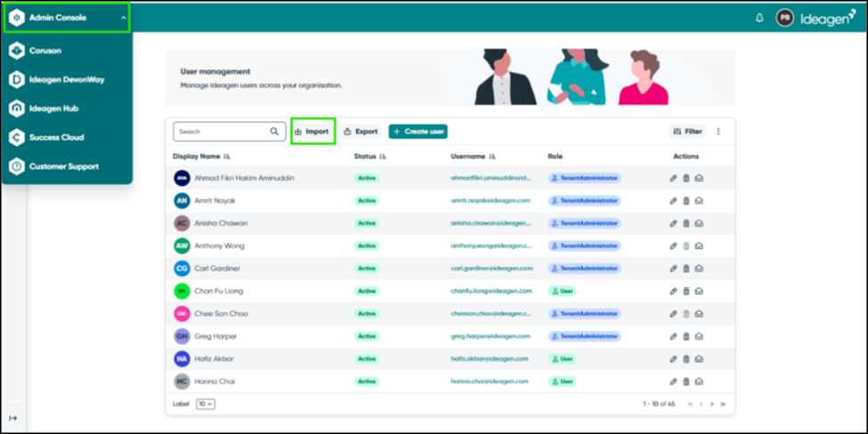Click edit pencil icon for Hanna Chai
This screenshot has width=868, height=434.
(x=674, y=382)
